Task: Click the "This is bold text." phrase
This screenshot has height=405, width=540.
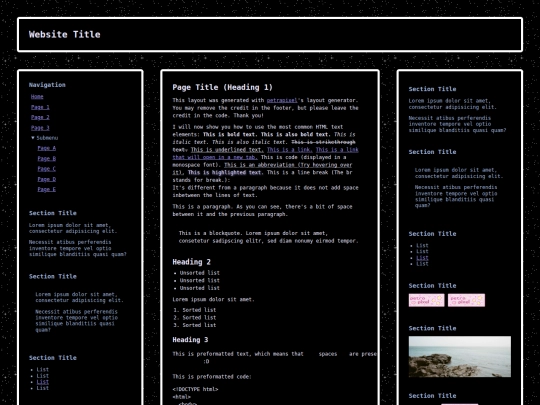Action: 230,134
